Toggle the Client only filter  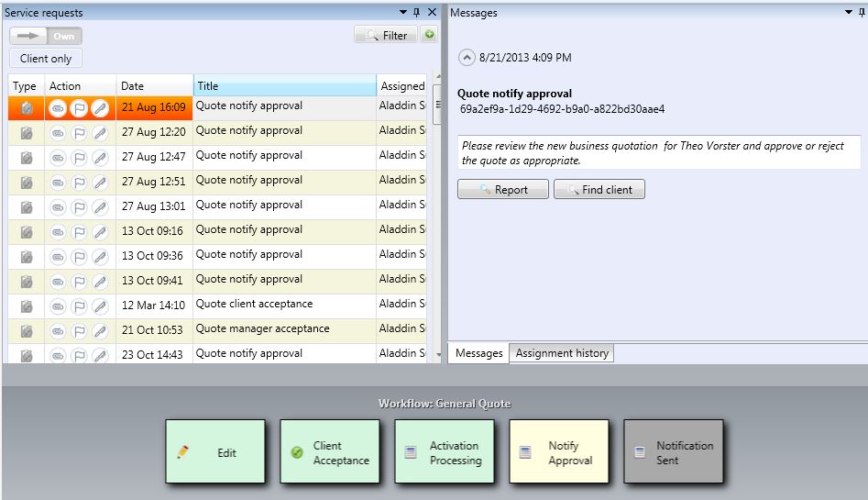pos(46,59)
